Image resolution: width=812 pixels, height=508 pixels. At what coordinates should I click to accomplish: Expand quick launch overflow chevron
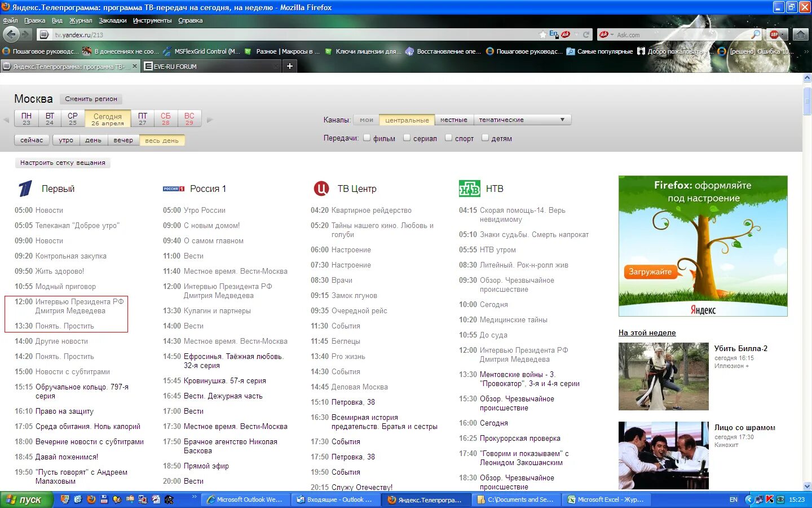pyautogui.click(x=195, y=497)
